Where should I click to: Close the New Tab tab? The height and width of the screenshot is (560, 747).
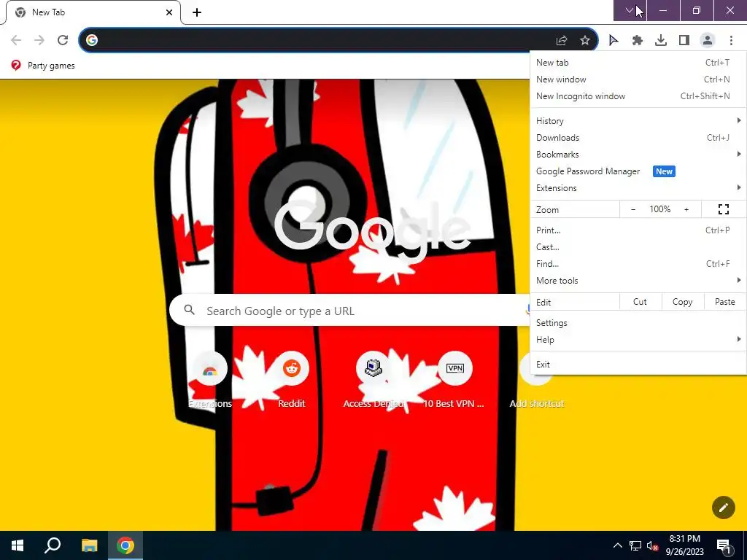169,12
